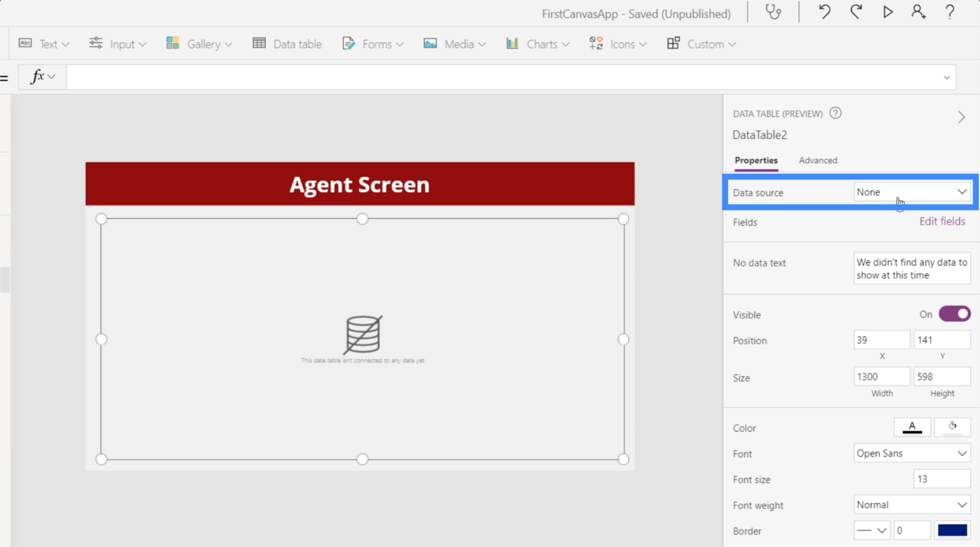The image size is (980, 547).
Task: Click the Edit fields link
Action: pyautogui.click(x=942, y=221)
